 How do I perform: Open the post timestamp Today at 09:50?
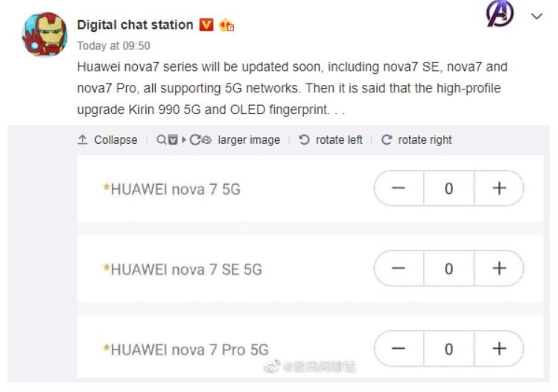[x=113, y=45]
